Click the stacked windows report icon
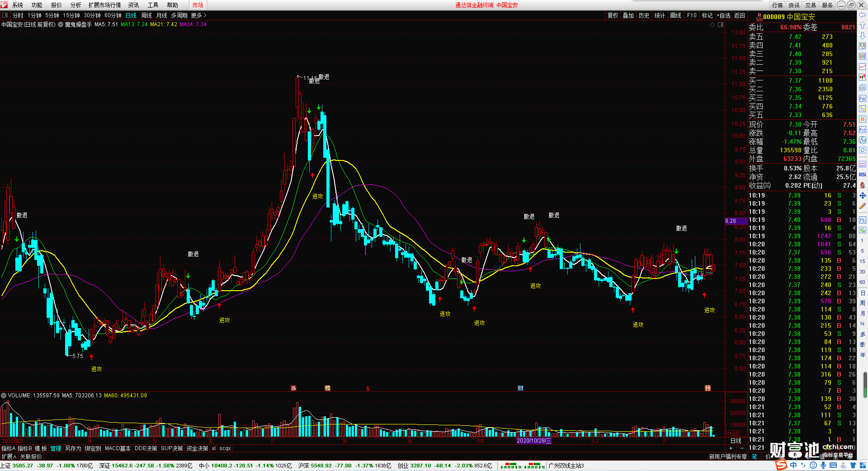This screenshot has height=471, width=868. coord(862,88)
